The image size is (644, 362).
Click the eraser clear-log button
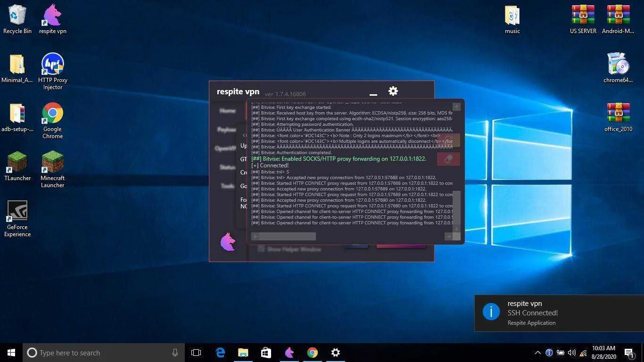448,159
